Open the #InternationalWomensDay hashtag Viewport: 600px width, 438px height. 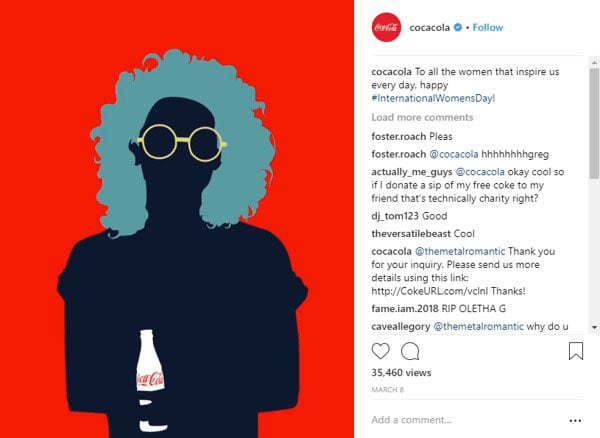(x=433, y=98)
